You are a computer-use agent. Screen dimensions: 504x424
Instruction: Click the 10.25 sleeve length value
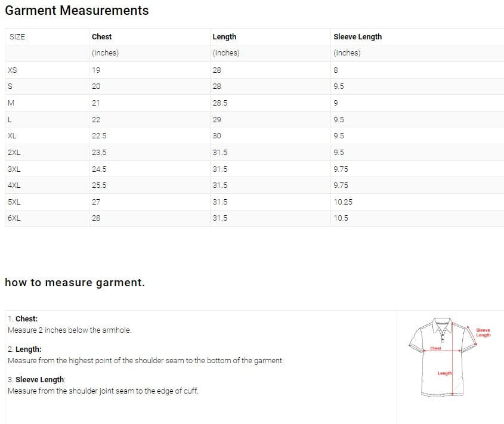click(343, 202)
